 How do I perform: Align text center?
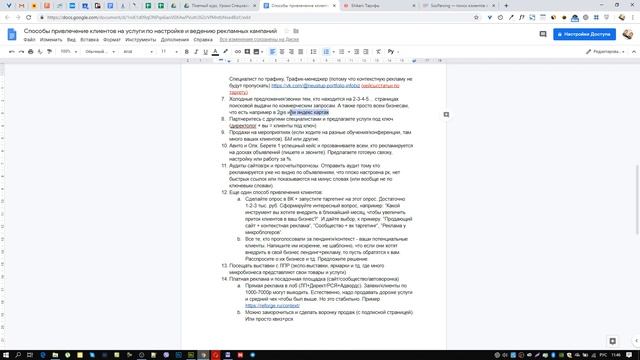(x=282, y=52)
